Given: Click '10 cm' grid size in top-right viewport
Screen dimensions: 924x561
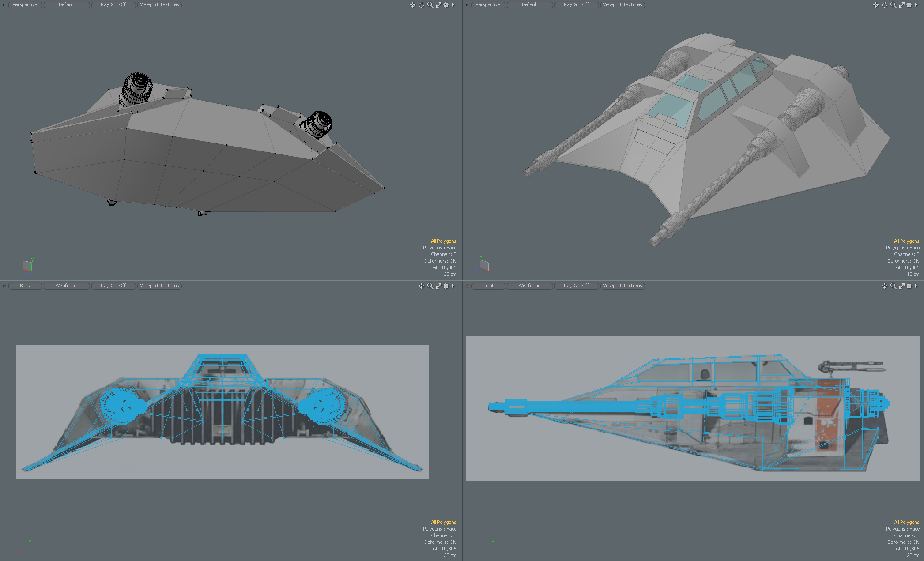Looking at the screenshot, I should [x=913, y=274].
